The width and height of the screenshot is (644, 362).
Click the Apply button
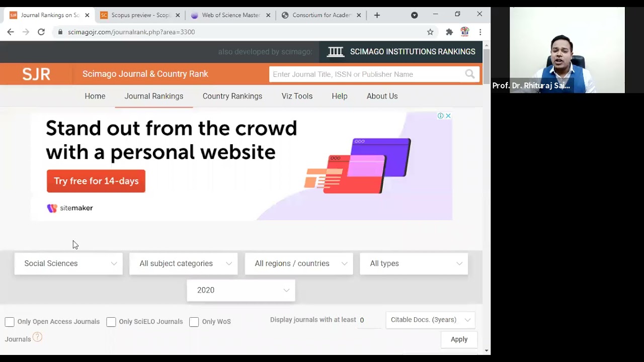tap(459, 339)
